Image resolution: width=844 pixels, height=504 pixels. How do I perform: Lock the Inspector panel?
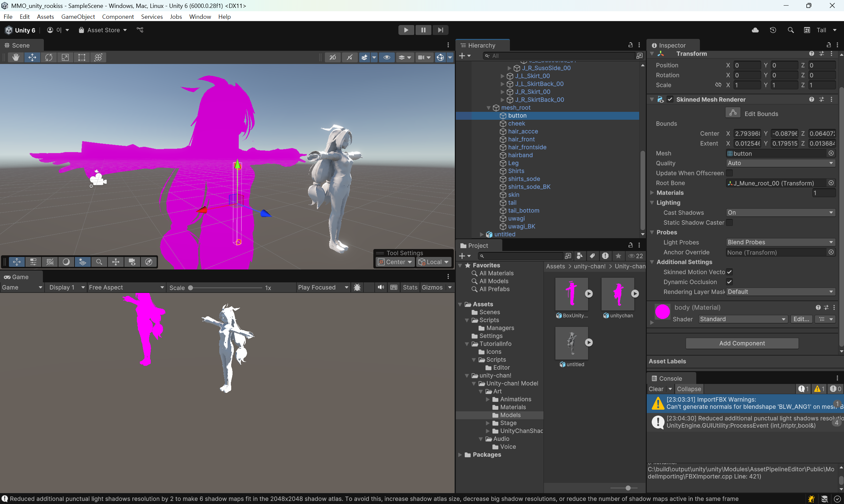coord(829,45)
